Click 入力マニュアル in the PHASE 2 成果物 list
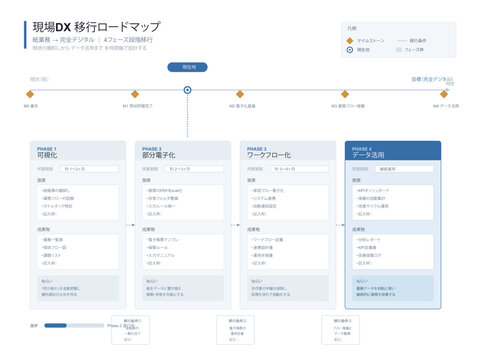 pos(160,255)
